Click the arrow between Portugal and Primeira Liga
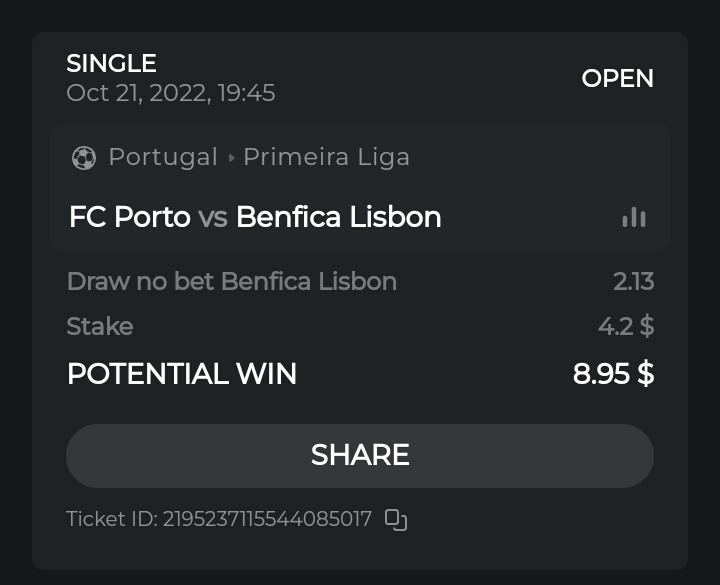This screenshot has height=585, width=720. point(231,158)
